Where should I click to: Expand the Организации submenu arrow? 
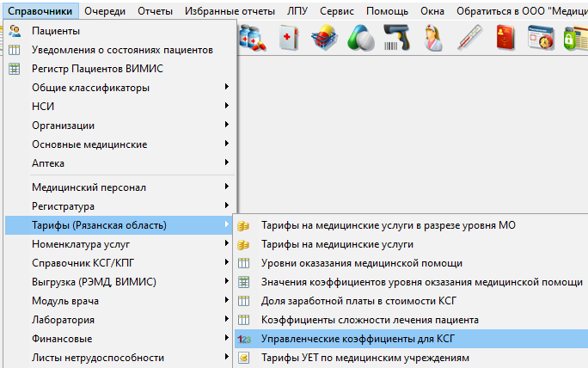click(x=226, y=124)
